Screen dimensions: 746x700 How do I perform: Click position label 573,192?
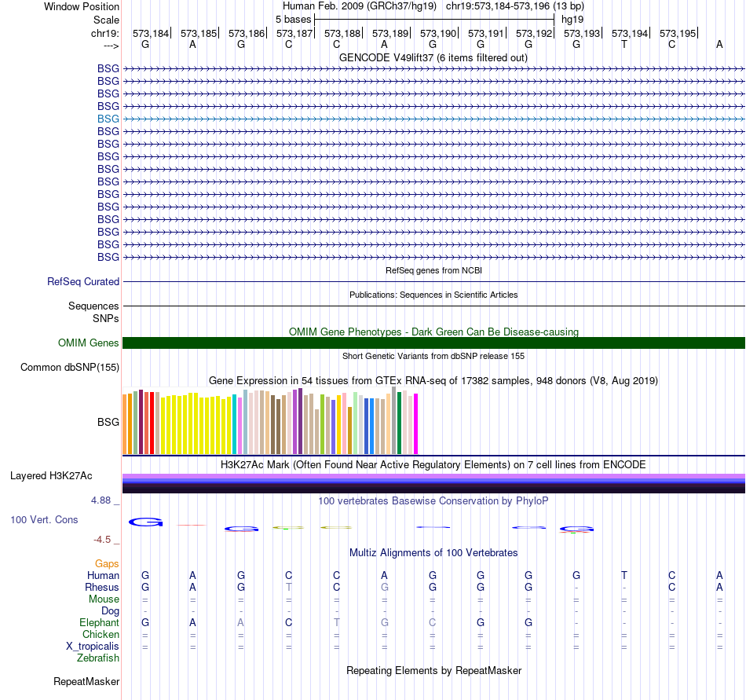[x=534, y=33]
